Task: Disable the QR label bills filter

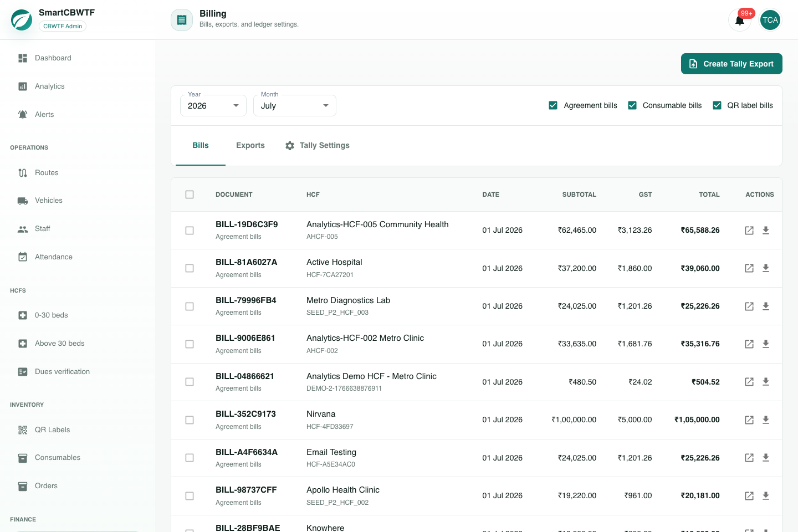Action: [717, 105]
